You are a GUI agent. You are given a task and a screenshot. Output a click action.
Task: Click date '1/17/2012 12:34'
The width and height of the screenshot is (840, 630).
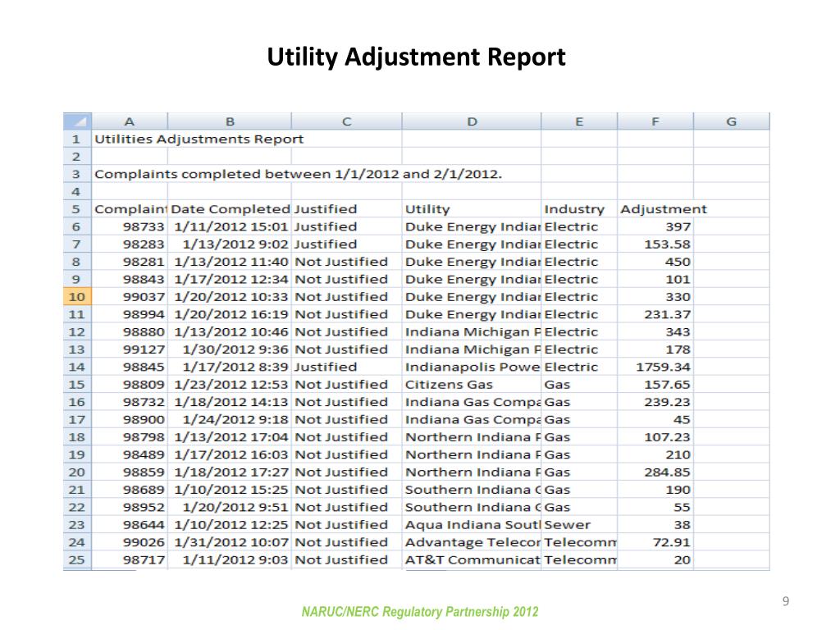(x=231, y=279)
